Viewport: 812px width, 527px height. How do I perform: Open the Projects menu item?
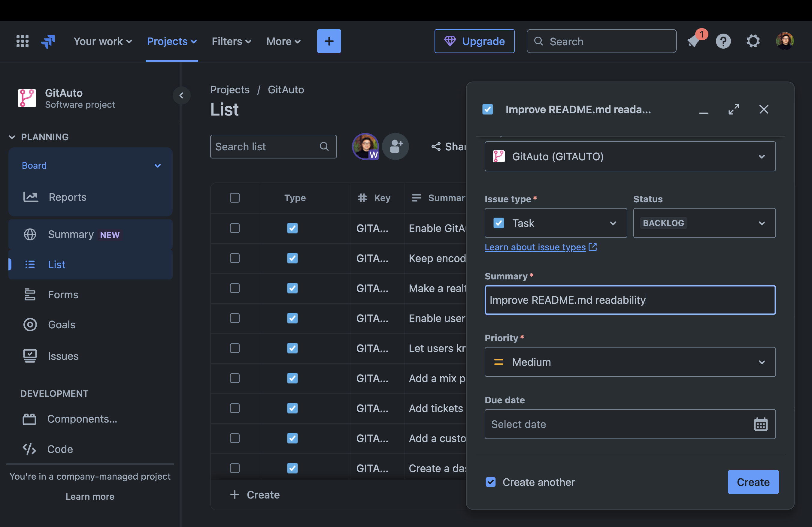(x=172, y=41)
